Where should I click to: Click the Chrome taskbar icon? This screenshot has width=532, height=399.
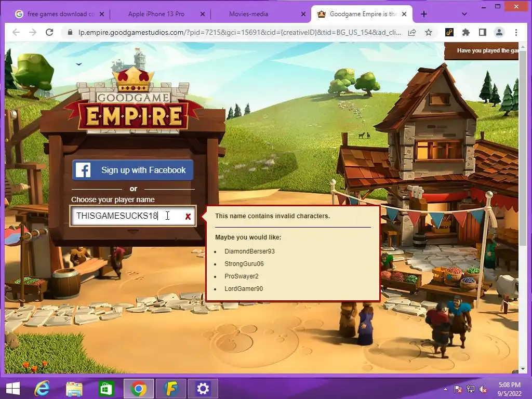pyautogui.click(x=138, y=389)
